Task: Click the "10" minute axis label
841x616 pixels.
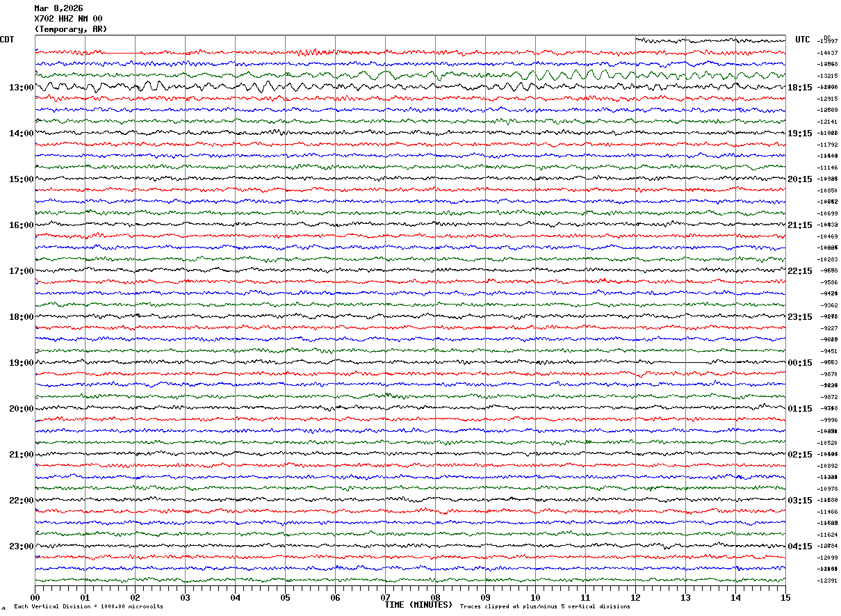Action: (535, 597)
